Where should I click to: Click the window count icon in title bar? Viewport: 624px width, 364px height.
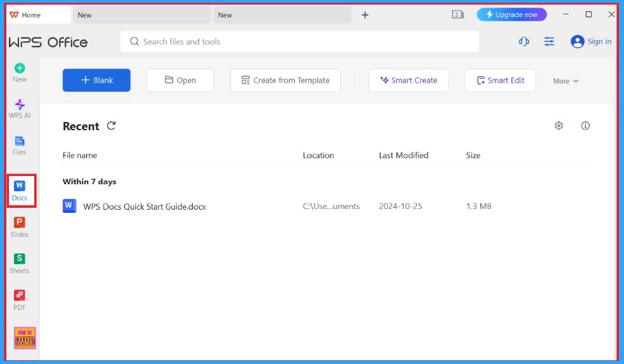point(458,15)
